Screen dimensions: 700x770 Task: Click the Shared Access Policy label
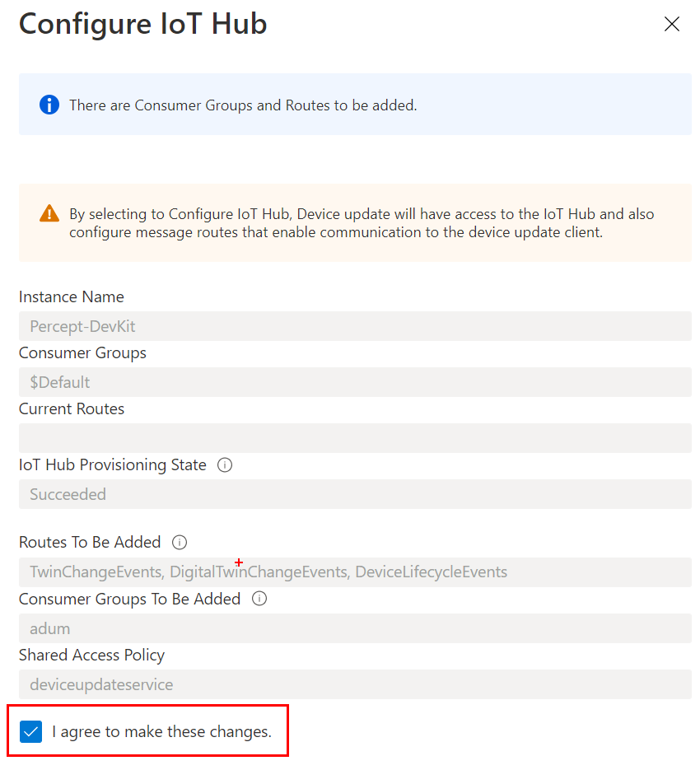pos(92,655)
